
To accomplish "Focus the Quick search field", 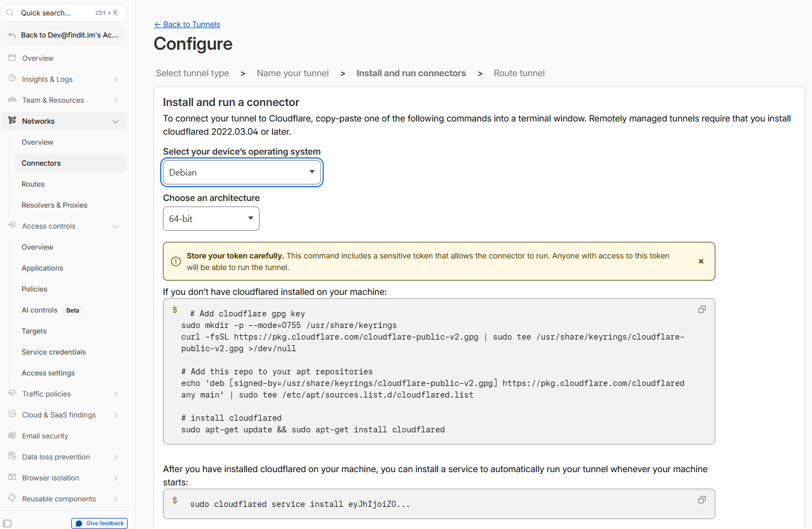I will coord(64,13).
